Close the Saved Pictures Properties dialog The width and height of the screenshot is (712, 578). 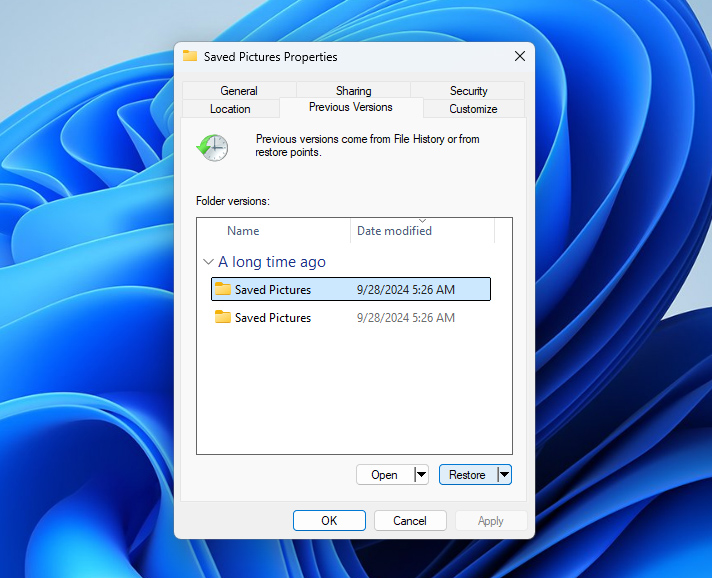520,56
